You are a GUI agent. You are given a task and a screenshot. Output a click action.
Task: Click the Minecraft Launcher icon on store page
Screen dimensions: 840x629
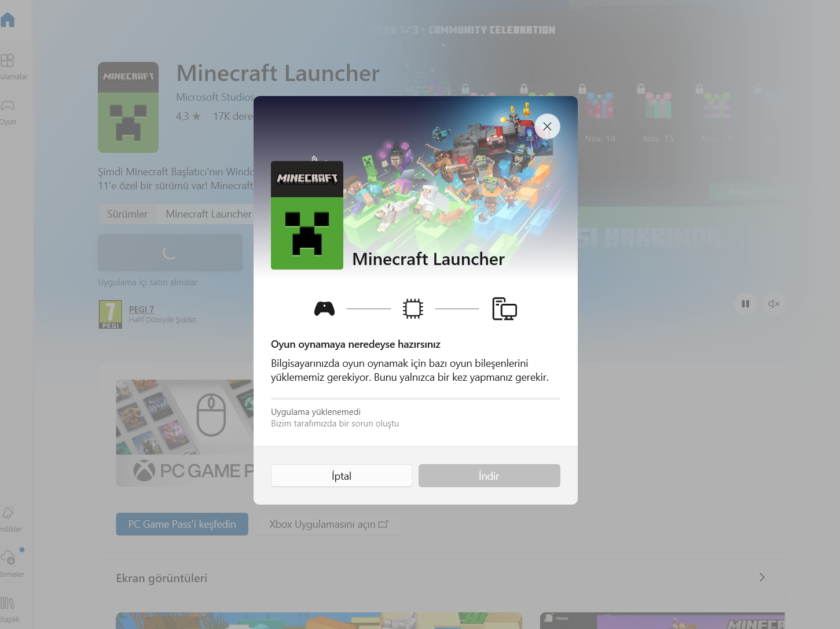pyautogui.click(x=128, y=107)
